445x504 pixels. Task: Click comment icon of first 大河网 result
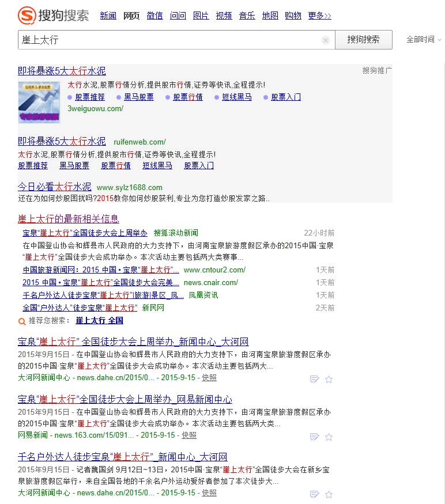pos(314,379)
